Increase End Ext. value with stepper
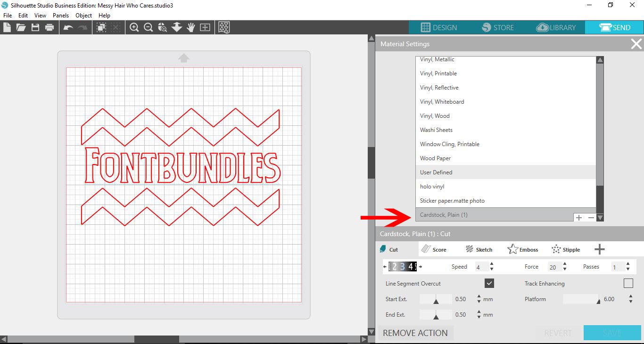The height and width of the screenshot is (344, 644). (479, 312)
